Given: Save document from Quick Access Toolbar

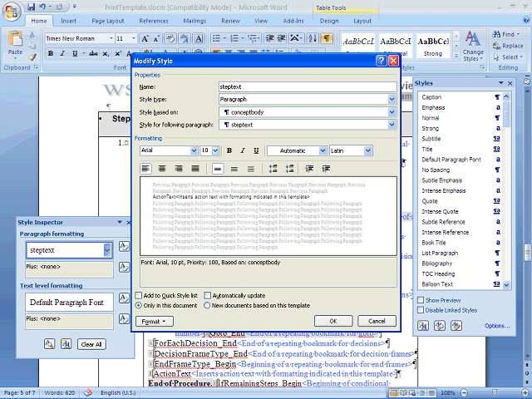Looking at the screenshot, I should click(32, 7).
